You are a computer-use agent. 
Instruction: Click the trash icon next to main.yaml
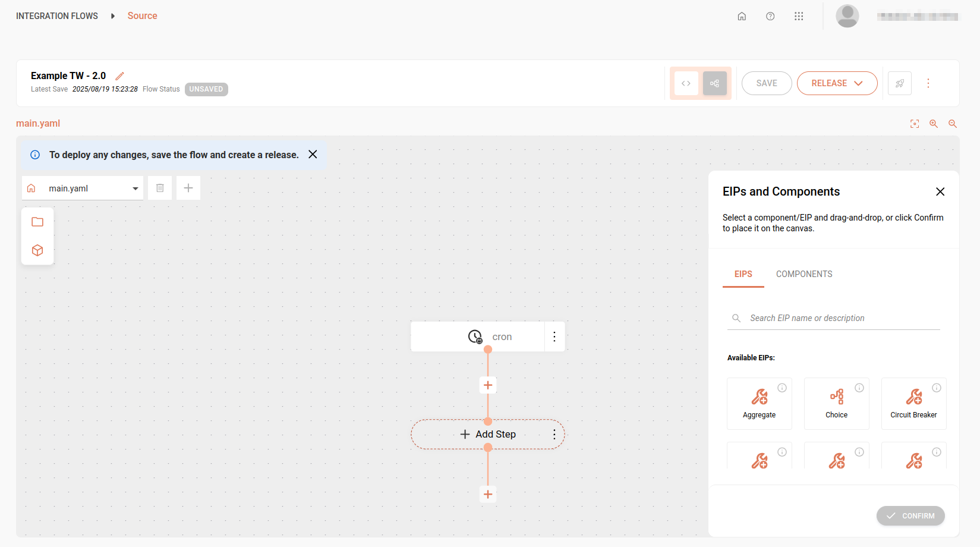coord(159,187)
